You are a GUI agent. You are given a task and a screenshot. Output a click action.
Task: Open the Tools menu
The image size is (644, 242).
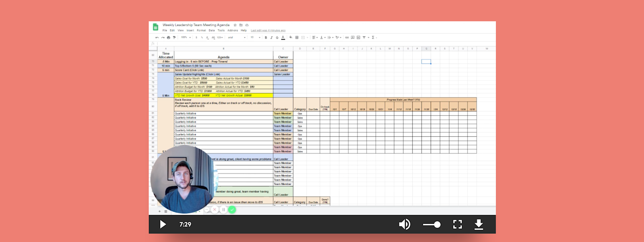coord(221,30)
